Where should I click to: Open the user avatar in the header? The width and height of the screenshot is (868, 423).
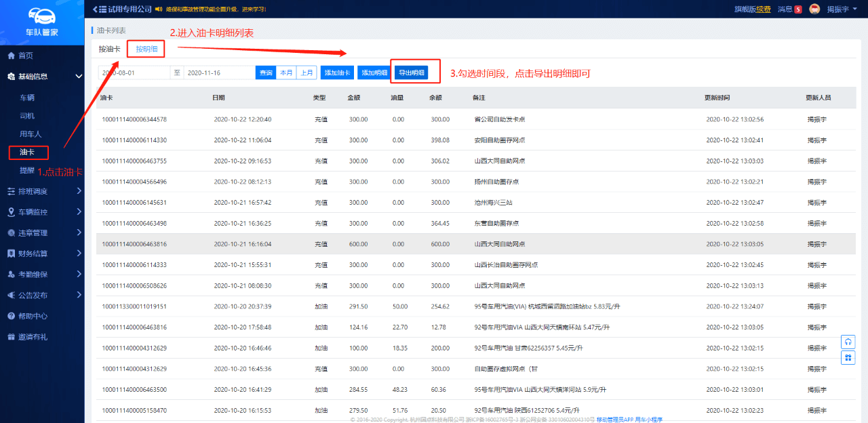[815, 9]
